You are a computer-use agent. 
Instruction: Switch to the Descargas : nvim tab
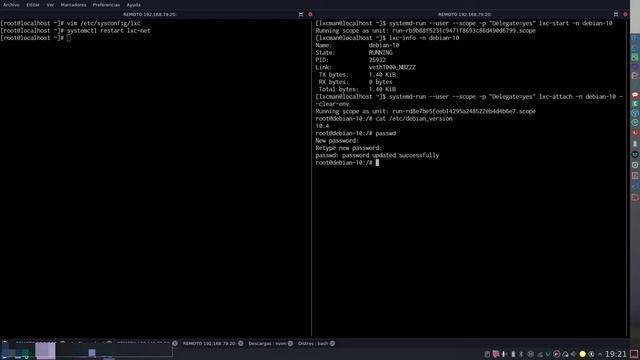[267, 344]
